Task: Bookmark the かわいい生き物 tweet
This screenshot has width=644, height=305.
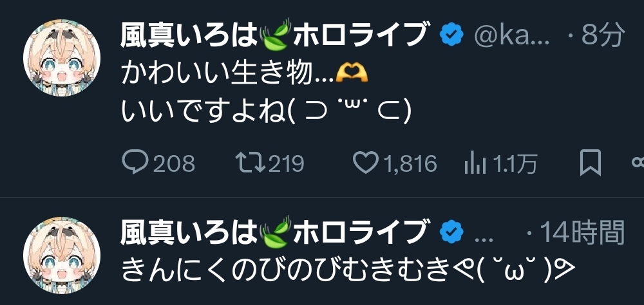Action: pyautogui.click(x=590, y=163)
